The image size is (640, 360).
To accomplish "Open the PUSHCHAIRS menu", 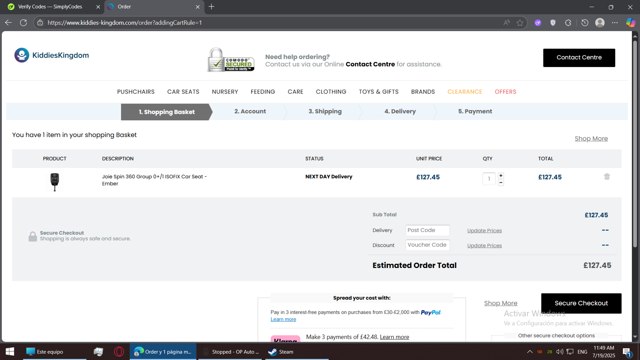I will (136, 92).
